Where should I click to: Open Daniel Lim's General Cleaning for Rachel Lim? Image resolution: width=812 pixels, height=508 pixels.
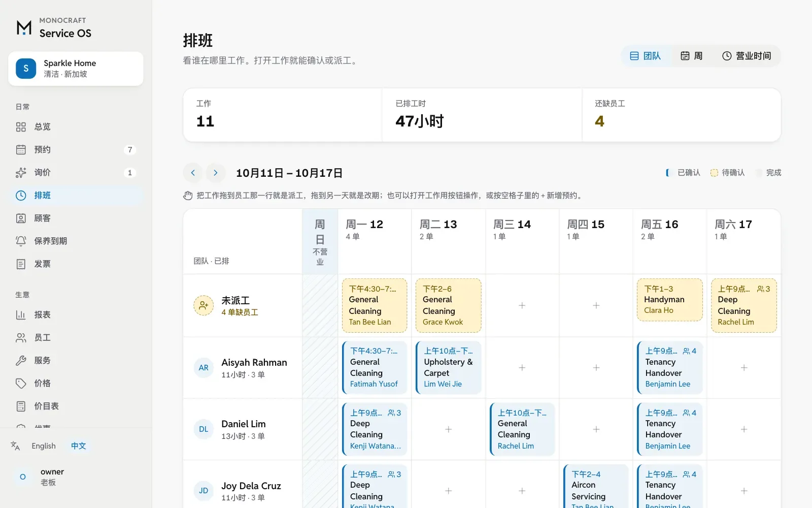coord(522,429)
